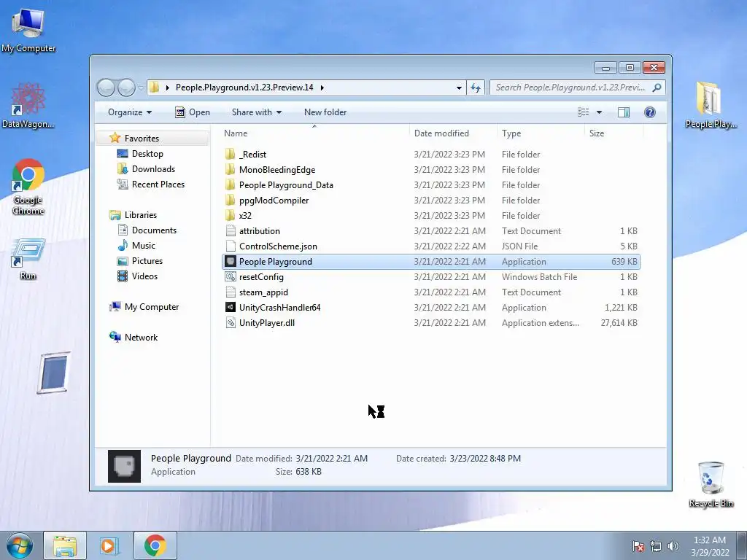747x560 pixels.
Task: Change your view icon in toolbar
Action: (583, 112)
